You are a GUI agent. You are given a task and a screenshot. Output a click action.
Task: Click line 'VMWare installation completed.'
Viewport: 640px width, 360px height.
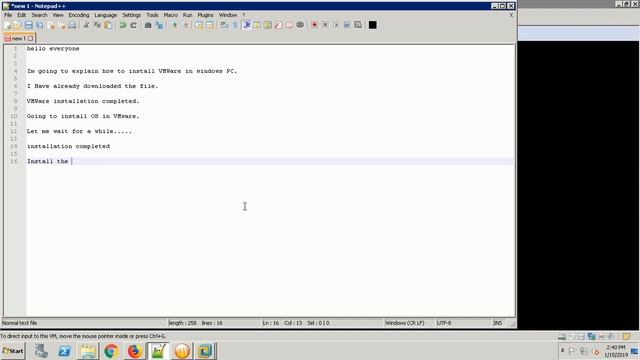click(x=83, y=101)
